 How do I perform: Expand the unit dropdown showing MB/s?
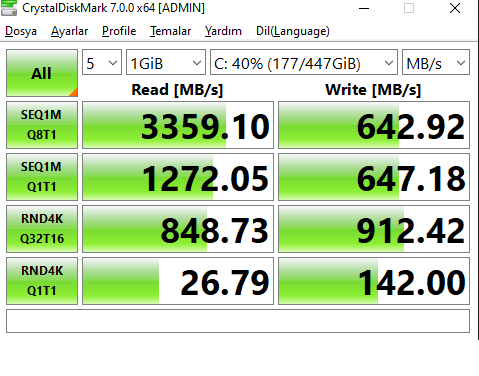pos(436,62)
